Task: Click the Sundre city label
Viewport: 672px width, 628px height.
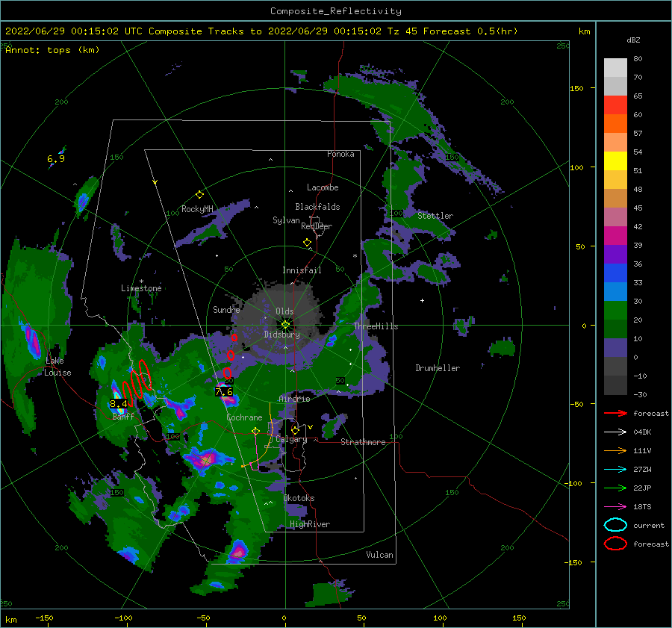Action: click(x=227, y=310)
